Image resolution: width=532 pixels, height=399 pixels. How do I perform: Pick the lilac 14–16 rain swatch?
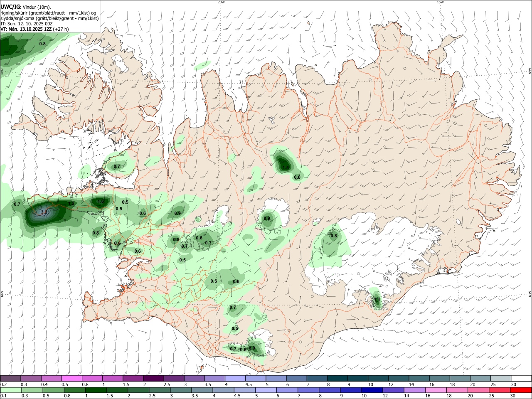coord(414,390)
